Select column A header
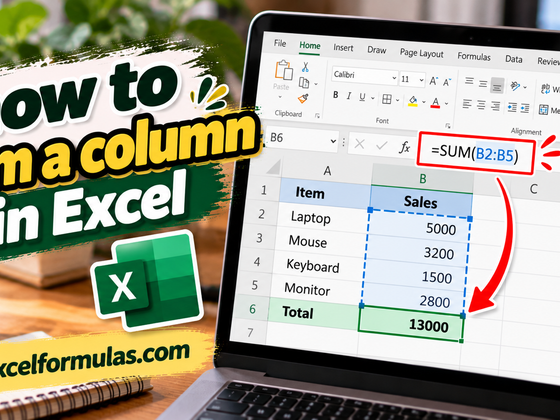Viewport: 560px width, 420px height. (327, 171)
